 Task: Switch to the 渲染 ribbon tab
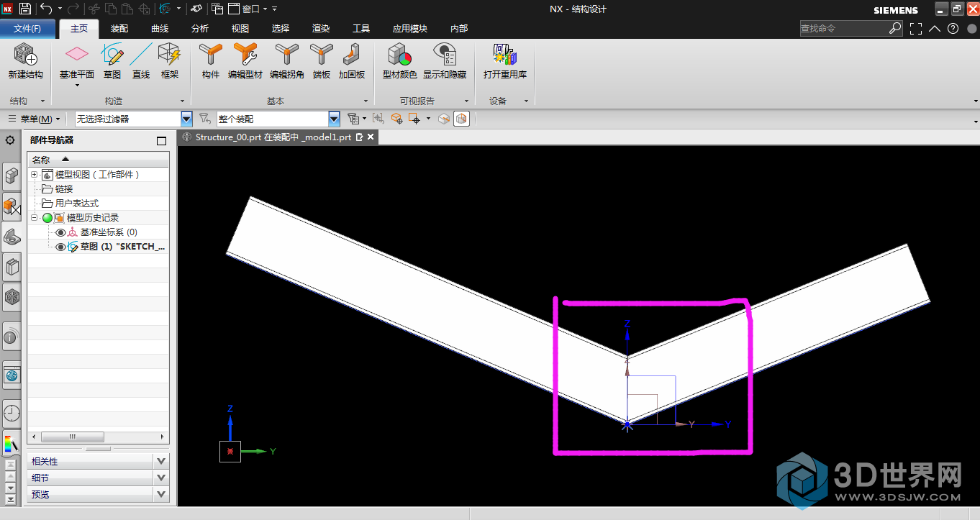(x=321, y=29)
